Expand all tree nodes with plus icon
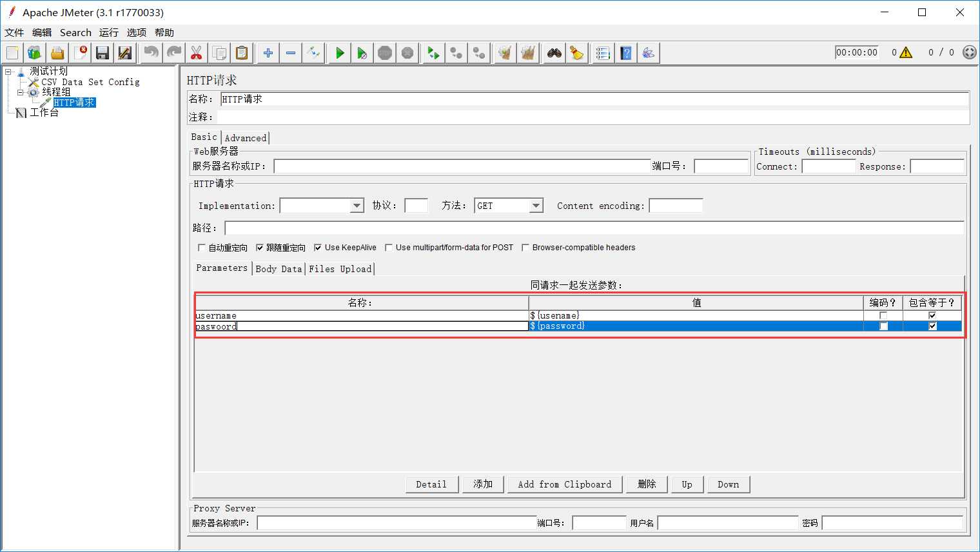This screenshot has height=552, width=980. [268, 53]
